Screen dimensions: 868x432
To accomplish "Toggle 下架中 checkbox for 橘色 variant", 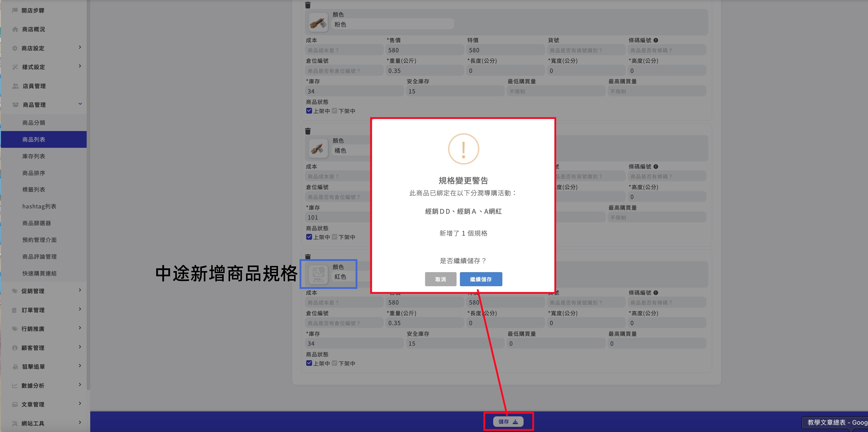I will coord(334,237).
